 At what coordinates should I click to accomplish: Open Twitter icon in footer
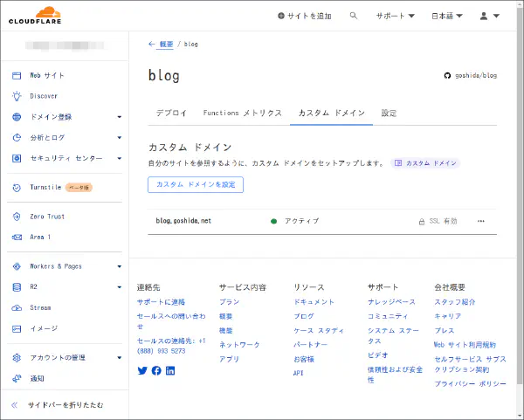pos(142,370)
